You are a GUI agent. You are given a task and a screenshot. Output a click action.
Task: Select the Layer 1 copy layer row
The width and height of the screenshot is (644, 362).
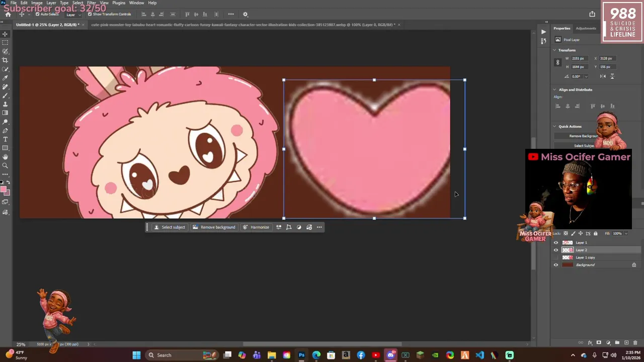[595, 257]
